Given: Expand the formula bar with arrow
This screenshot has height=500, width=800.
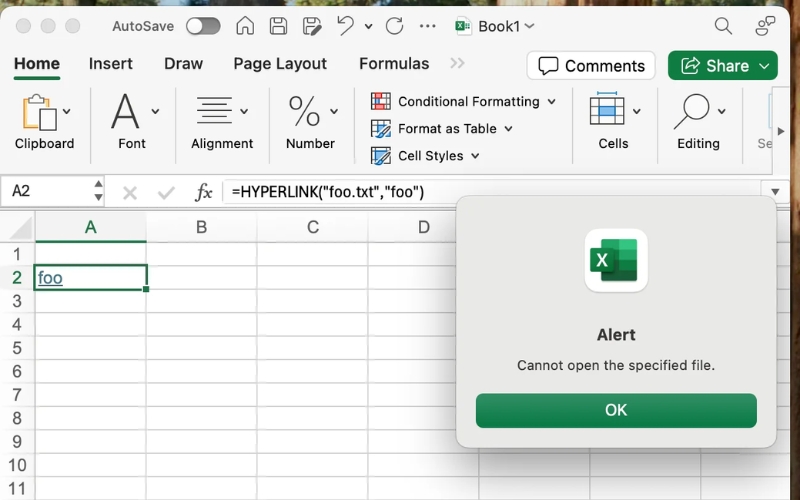Looking at the screenshot, I should 776,192.
